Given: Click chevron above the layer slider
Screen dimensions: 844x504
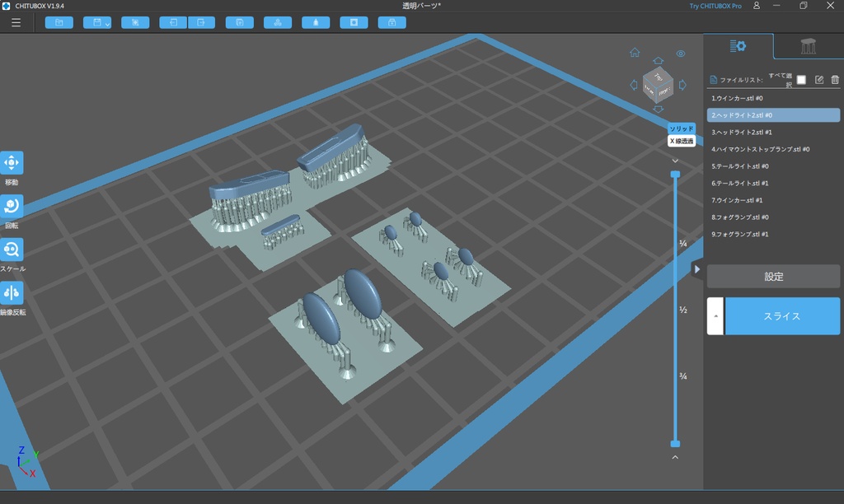Looking at the screenshot, I should click(675, 161).
